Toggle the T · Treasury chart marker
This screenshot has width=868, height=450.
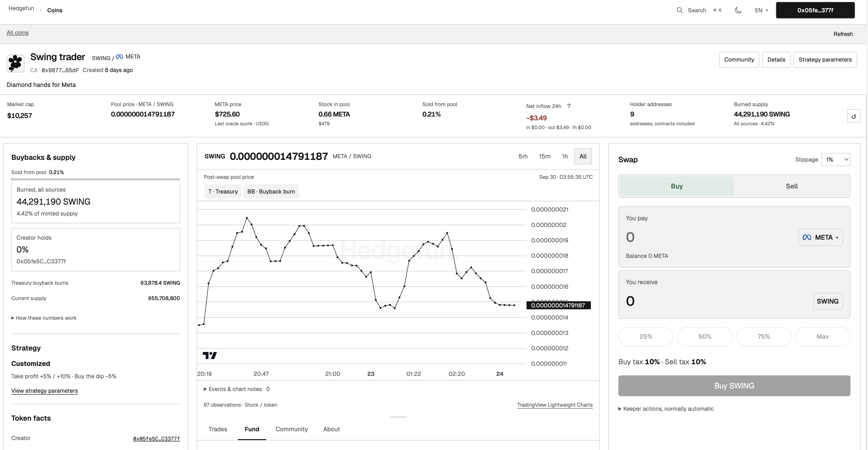(x=223, y=192)
